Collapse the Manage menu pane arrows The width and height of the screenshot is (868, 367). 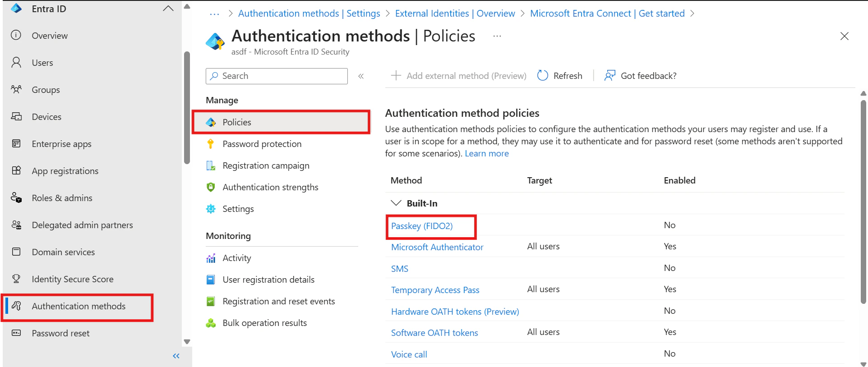361,76
